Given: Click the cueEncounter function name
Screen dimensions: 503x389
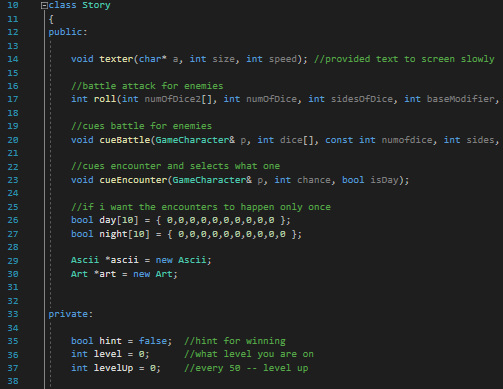Looking at the screenshot, I should (133, 180).
